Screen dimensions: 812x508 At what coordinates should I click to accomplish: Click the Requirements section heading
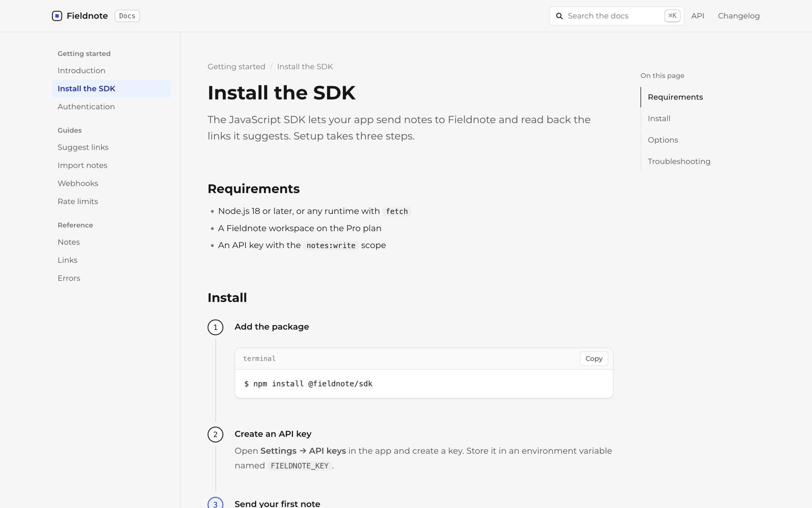(254, 189)
